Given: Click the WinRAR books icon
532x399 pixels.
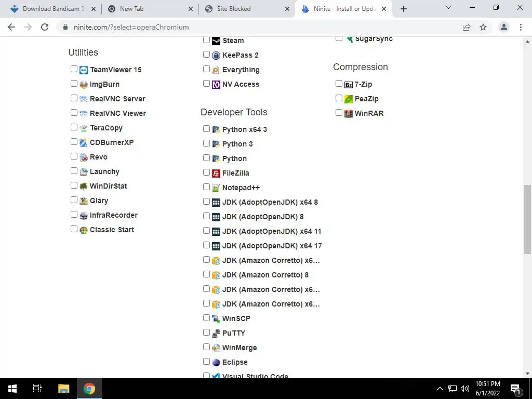Looking at the screenshot, I should [x=349, y=114].
